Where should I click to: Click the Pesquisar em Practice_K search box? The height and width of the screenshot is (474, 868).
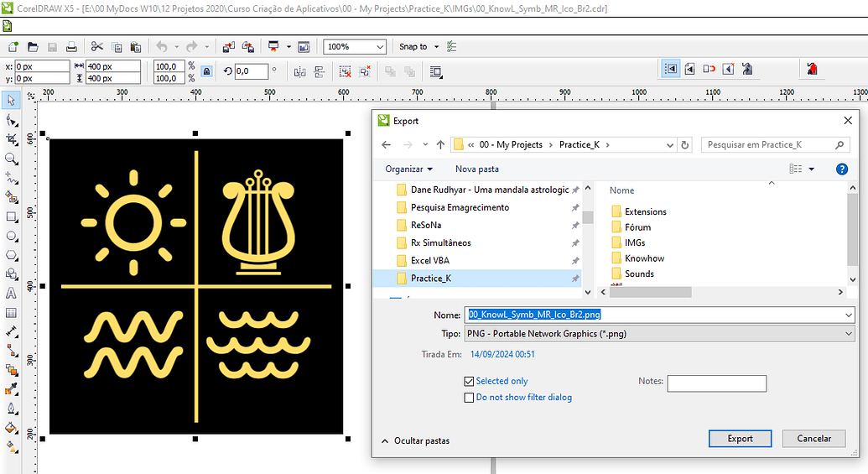(776, 144)
